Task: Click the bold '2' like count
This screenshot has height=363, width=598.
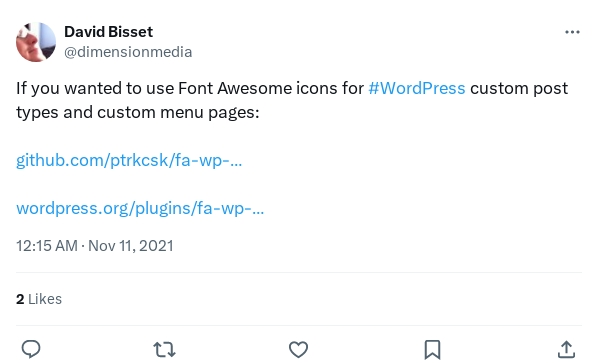Action: click(20, 299)
